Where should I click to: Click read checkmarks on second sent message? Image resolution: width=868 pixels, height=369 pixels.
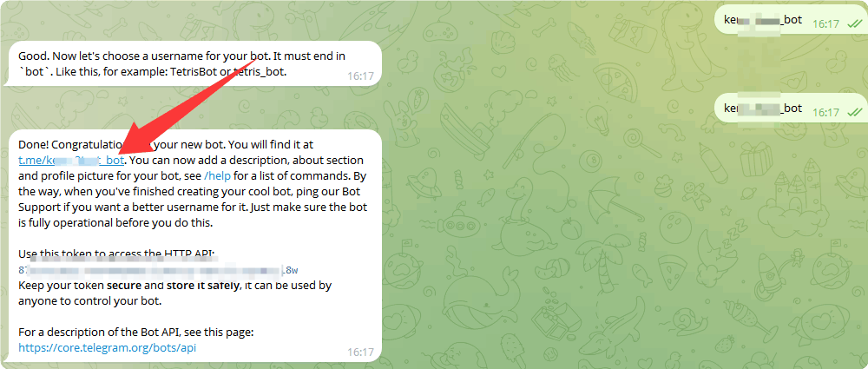pyautogui.click(x=853, y=113)
